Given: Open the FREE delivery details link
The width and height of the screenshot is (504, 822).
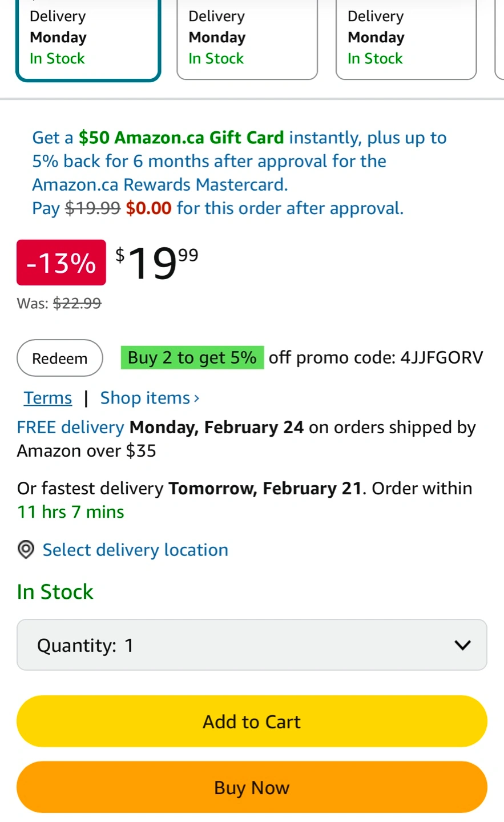Looking at the screenshot, I should tap(70, 428).
